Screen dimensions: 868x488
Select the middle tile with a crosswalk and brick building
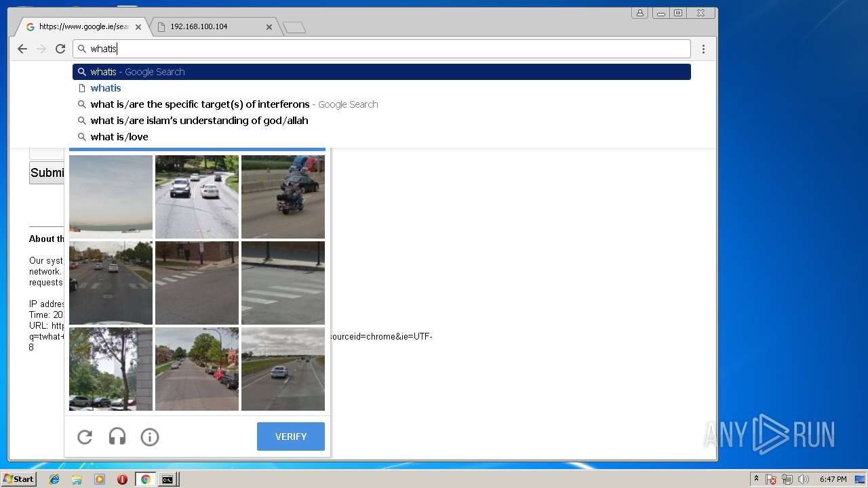tap(197, 283)
